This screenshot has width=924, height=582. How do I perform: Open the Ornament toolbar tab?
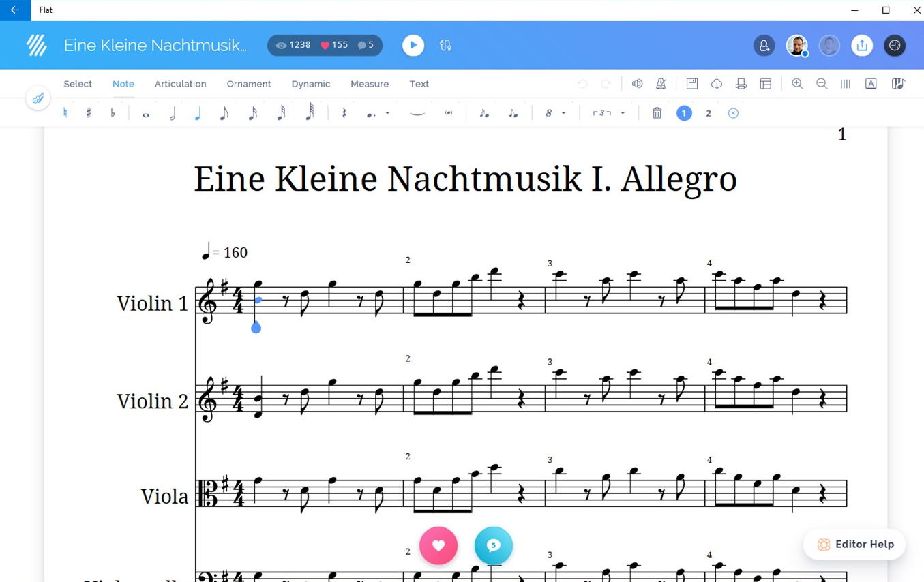[x=249, y=84]
